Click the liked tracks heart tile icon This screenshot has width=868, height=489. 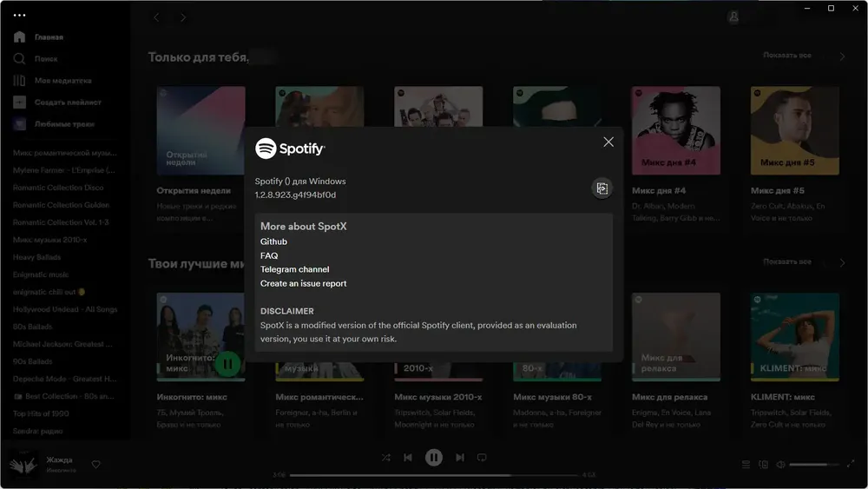(x=19, y=124)
